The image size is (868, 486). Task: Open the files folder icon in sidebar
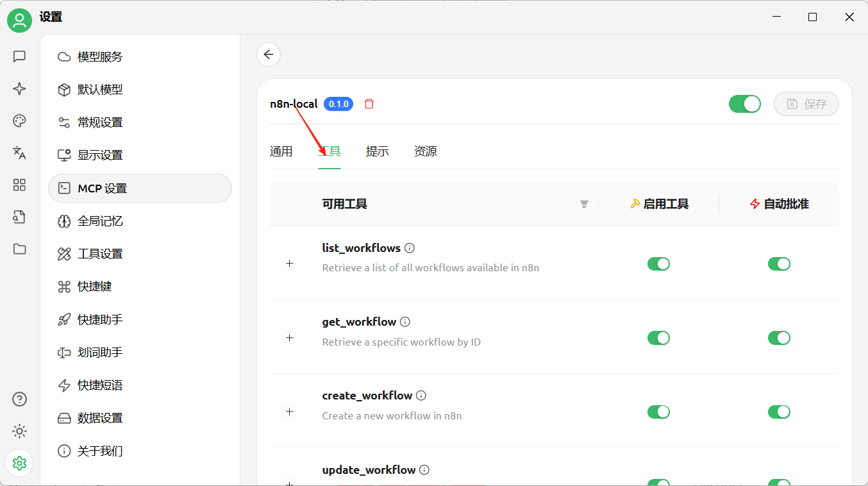[x=19, y=249]
